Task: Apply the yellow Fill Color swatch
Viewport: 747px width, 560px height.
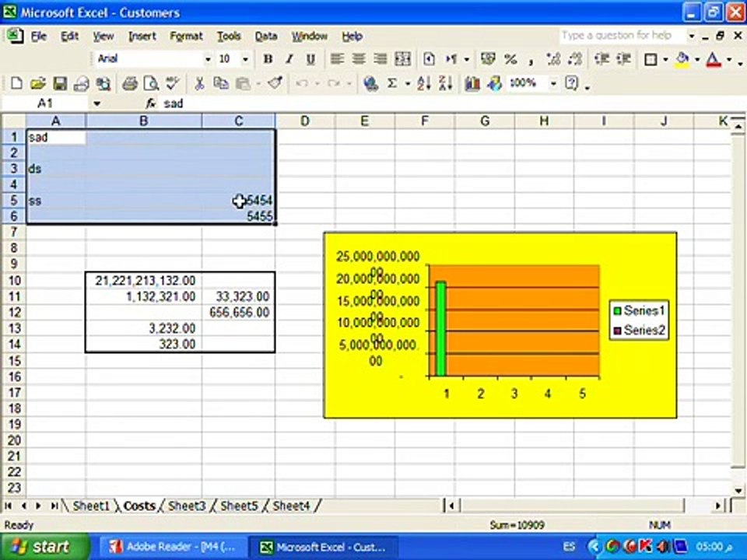Action: (x=682, y=59)
